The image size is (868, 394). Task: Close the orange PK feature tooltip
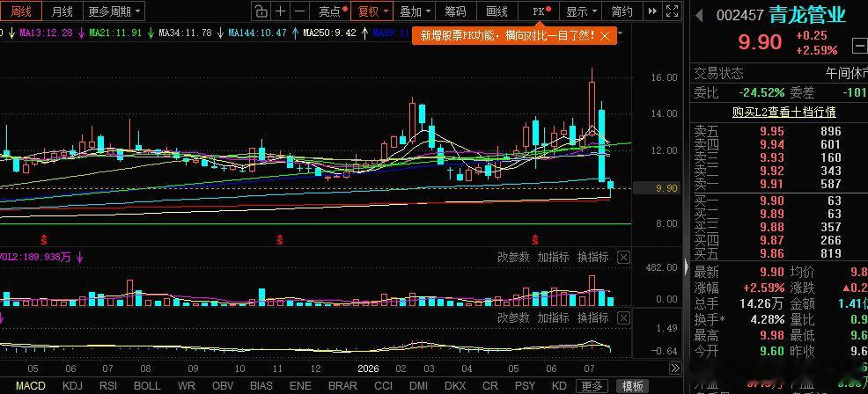(605, 36)
